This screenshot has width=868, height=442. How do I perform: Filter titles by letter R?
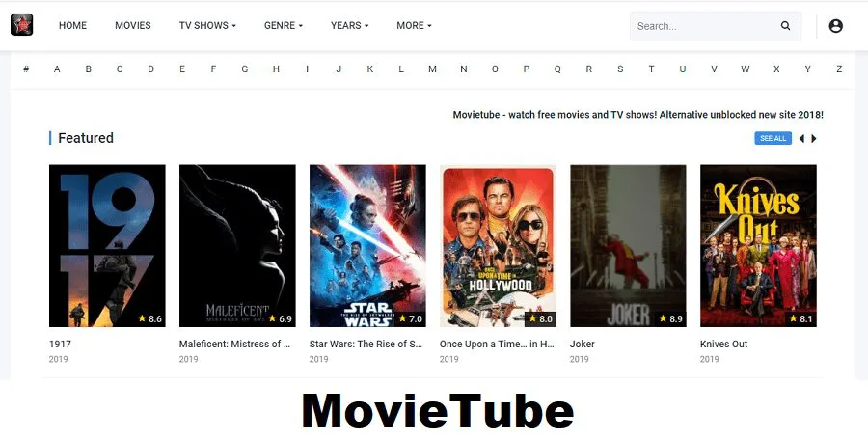coord(588,69)
